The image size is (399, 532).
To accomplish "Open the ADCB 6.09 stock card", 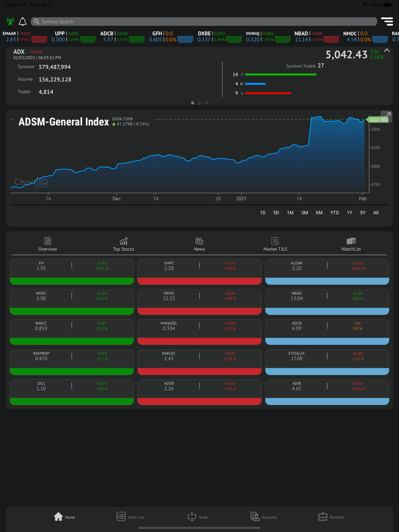I will click(x=327, y=332).
